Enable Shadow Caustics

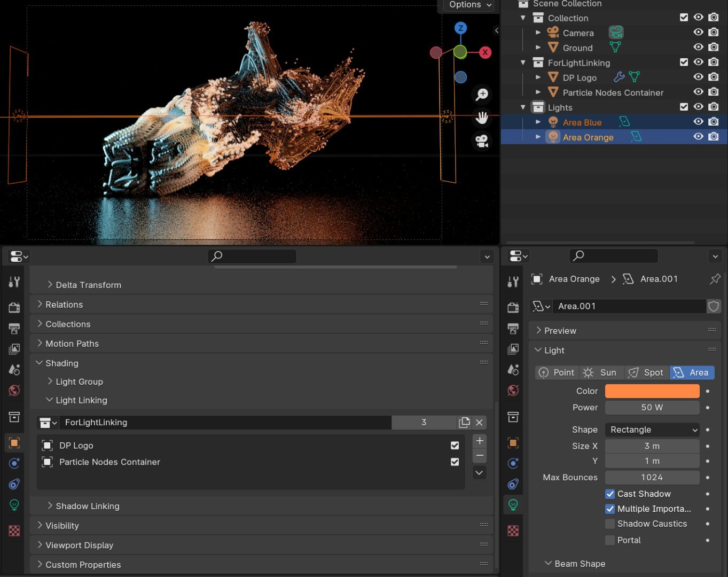tap(610, 524)
